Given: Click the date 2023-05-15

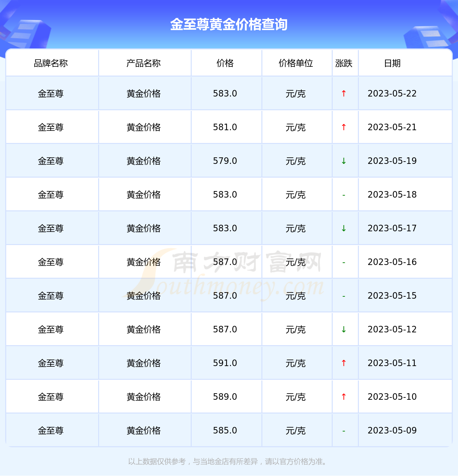Looking at the screenshot, I should (x=392, y=296).
